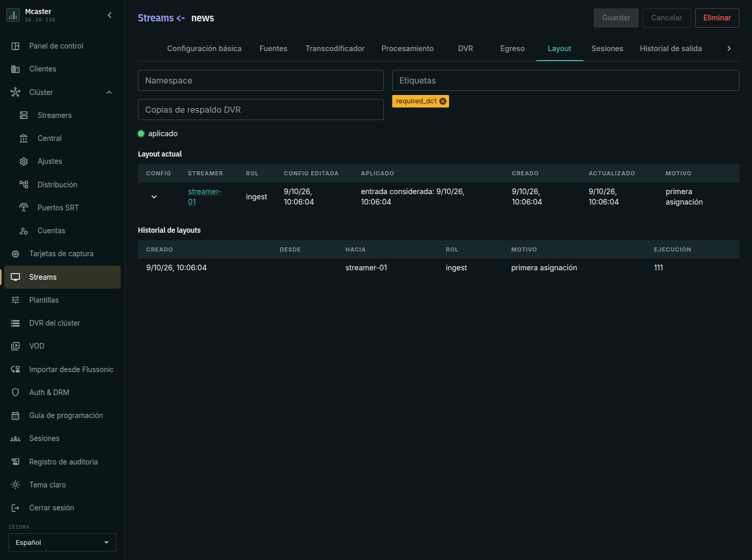Open Importar desde Flussonic in sidebar
This screenshot has width=752, height=560.
click(x=62, y=370)
